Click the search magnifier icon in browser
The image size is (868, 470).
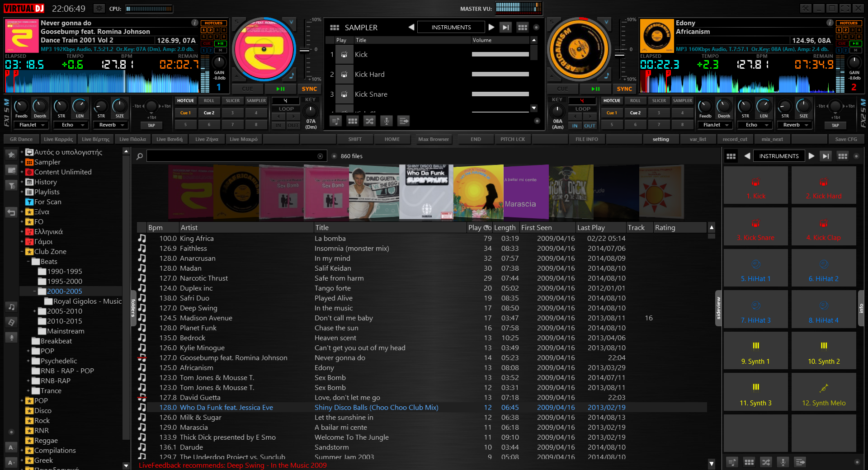140,156
